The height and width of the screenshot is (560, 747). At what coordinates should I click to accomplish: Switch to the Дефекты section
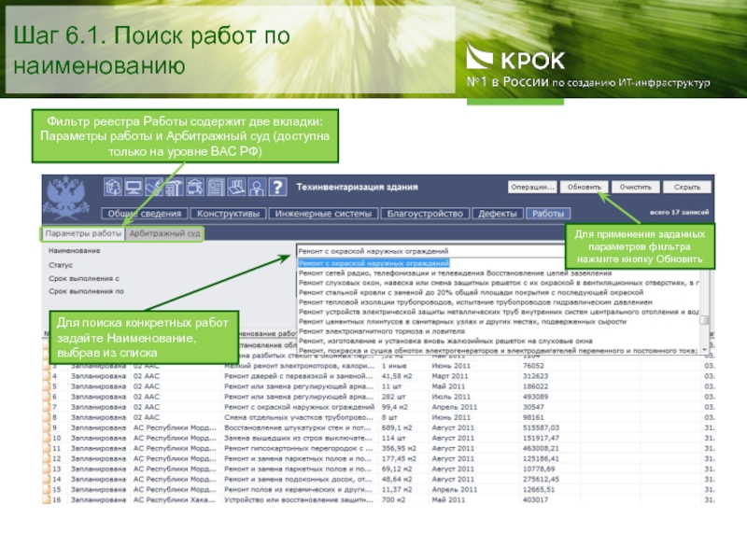click(x=498, y=214)
